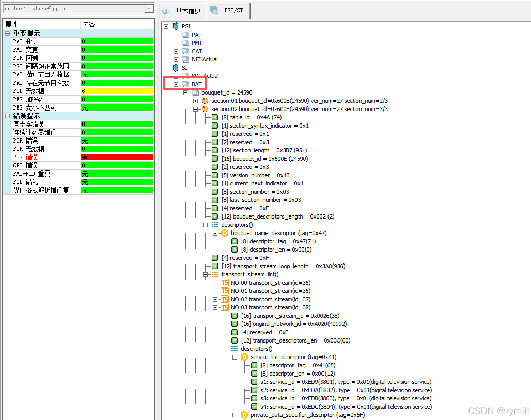Click the bouquet_name_descriptor D icon
Image resolution: width=531 pixels, height=420 pixels.
pos(225,233)
